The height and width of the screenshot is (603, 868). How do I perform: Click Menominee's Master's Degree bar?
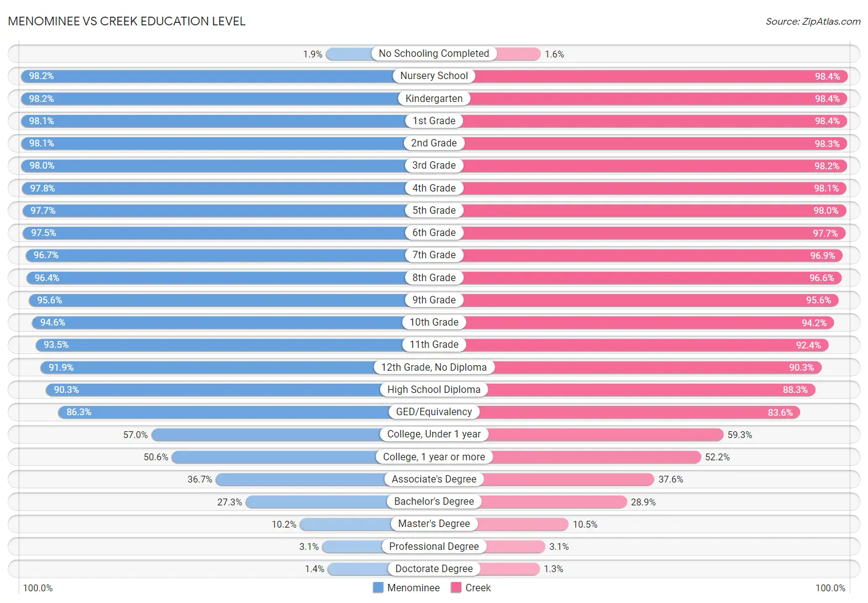tap(345, 524)
